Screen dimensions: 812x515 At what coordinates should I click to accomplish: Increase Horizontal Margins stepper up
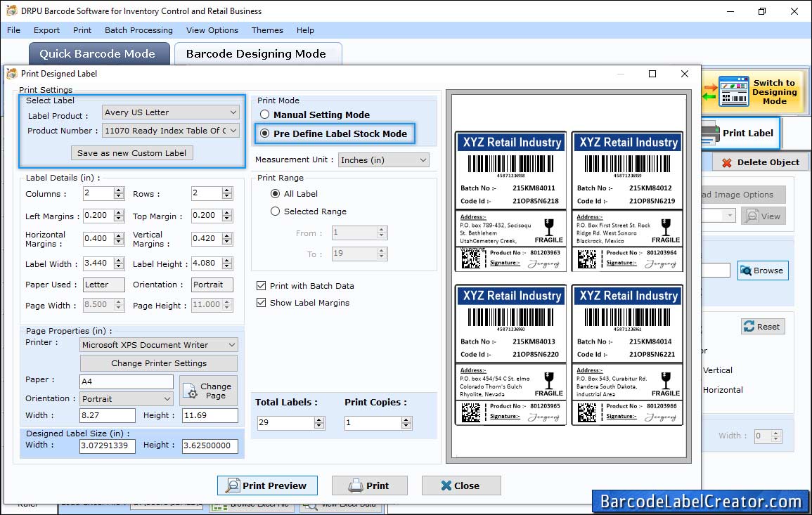pyautogui.click(x=119, y=235)
